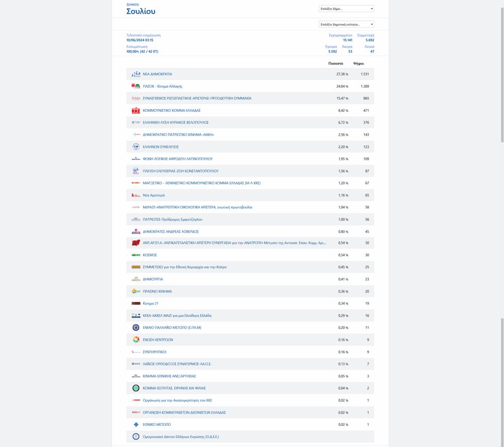Click the ΛΑ.Ο.Σ. party logo

[x=136, y=364]
